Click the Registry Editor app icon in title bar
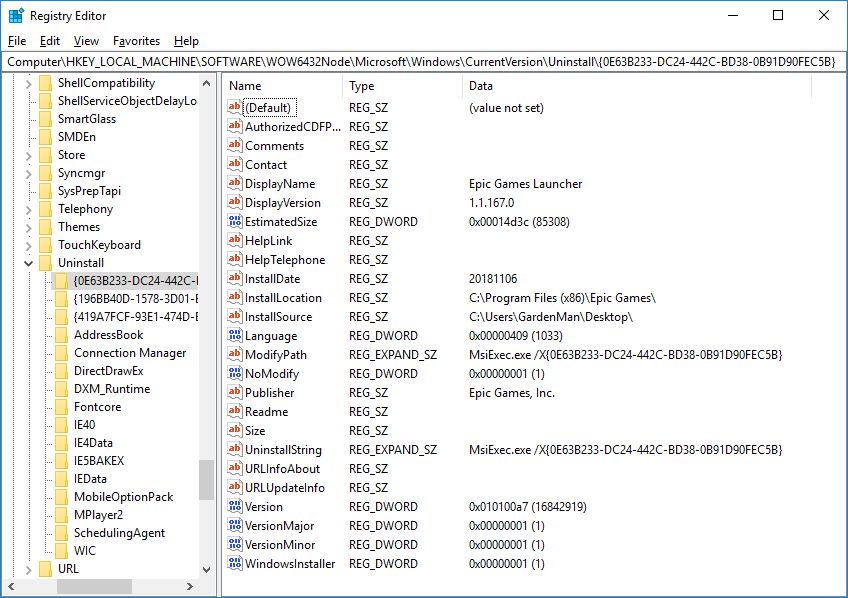Viewport: 848px width, 598px height. click(16, 16)
